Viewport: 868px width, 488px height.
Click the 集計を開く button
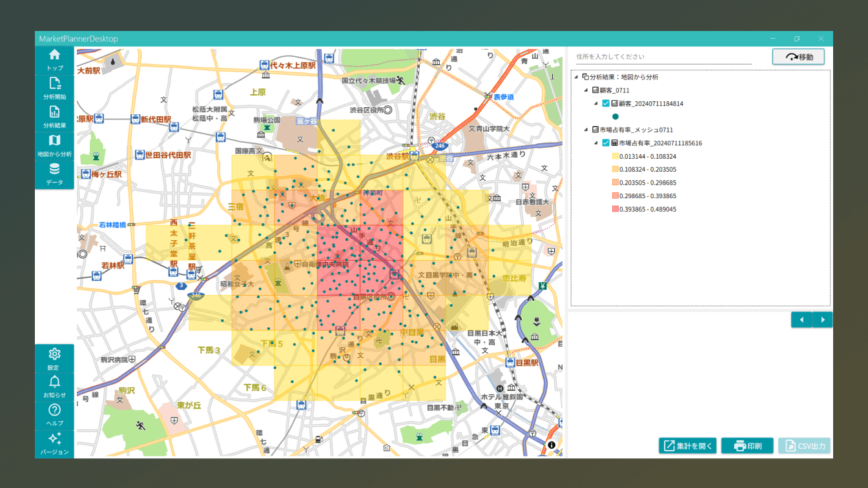688,446
